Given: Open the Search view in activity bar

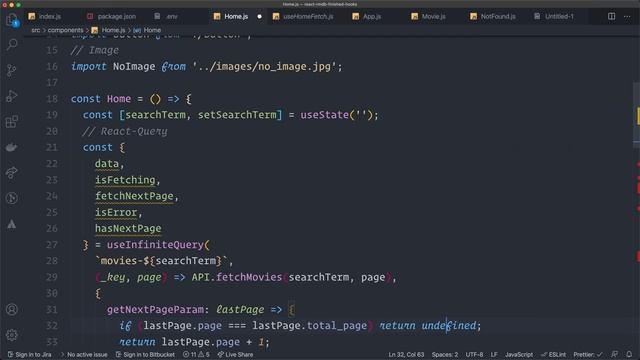Looking at the screenshot, I should click(x=12, y=44).
